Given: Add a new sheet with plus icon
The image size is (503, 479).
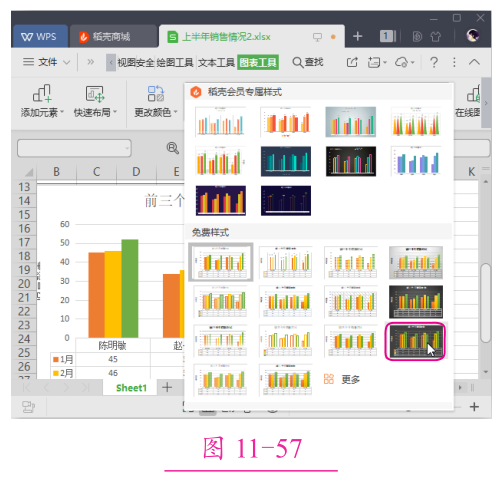Looking at the screenshot, I should pos(167,387).
